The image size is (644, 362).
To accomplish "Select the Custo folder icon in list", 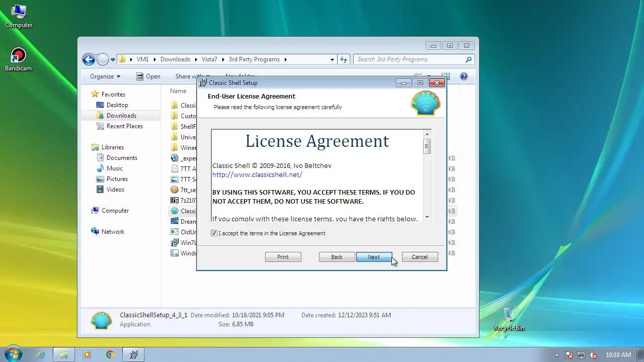I will pos(175,116).
